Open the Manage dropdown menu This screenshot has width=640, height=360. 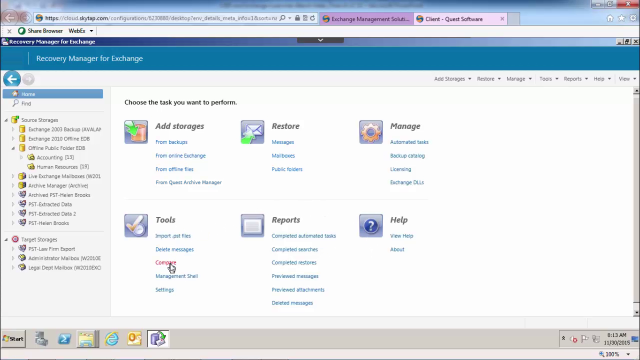[x=519, y=79]
